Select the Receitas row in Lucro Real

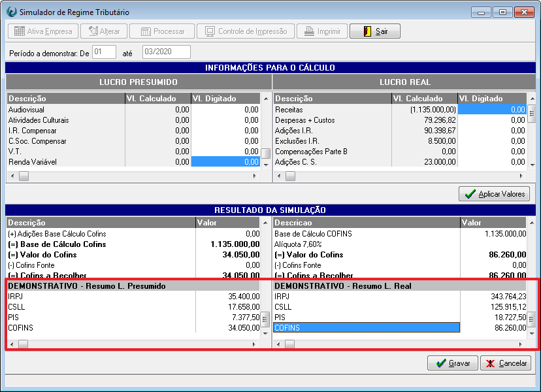(x=400, y=109)
